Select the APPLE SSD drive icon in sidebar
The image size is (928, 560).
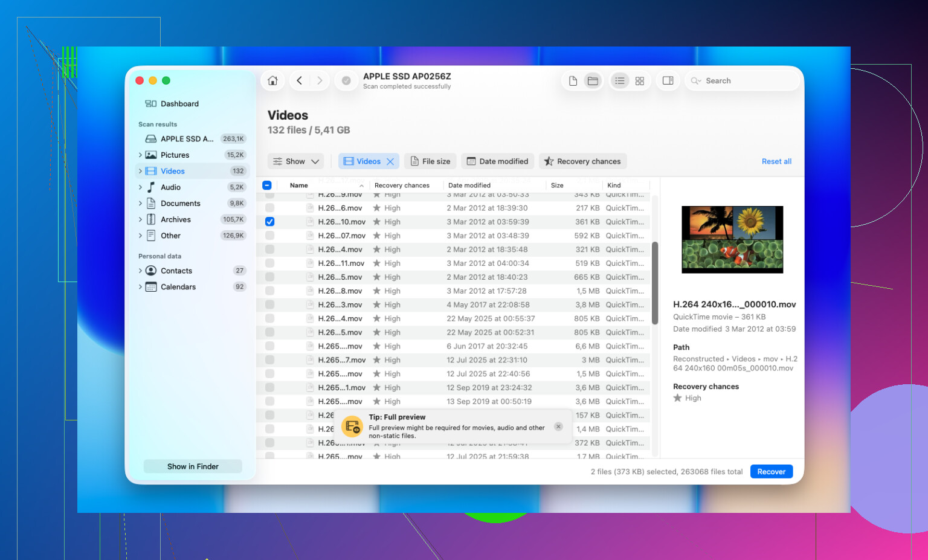click(x=150, y=139)
